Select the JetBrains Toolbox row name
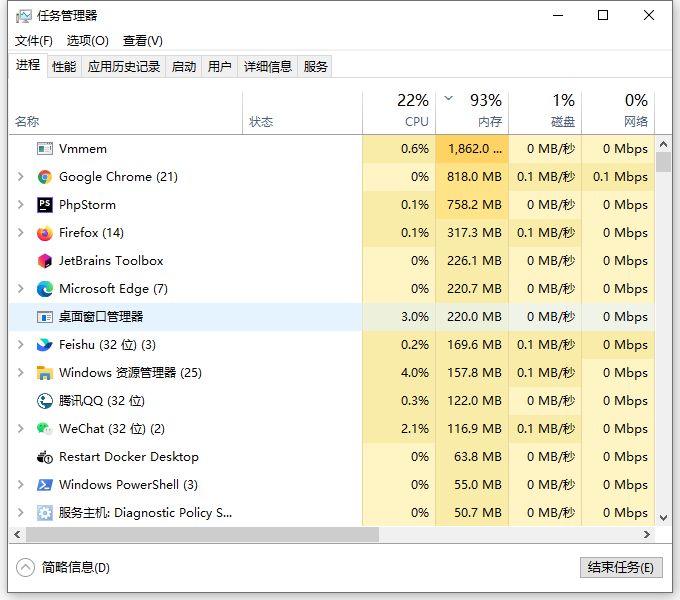 click(x=111, y=261)
